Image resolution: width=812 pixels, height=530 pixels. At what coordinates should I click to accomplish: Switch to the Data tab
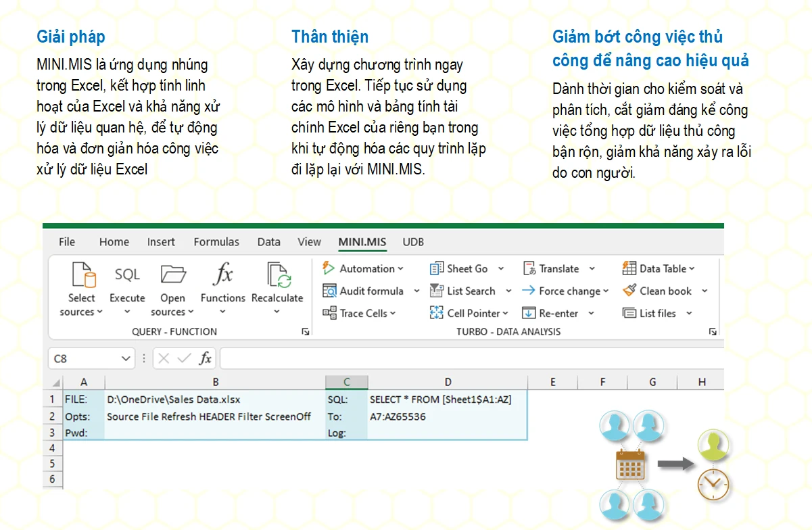tap(268, 241)
